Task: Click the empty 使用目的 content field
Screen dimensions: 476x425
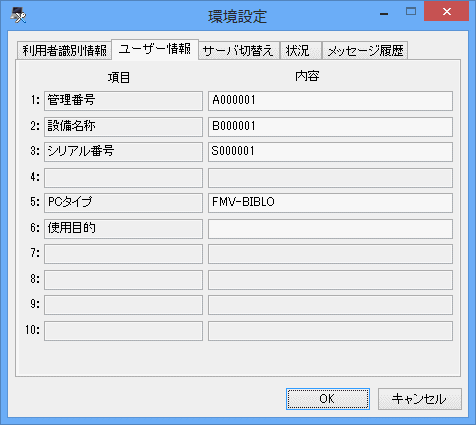Action: [330, 229]
